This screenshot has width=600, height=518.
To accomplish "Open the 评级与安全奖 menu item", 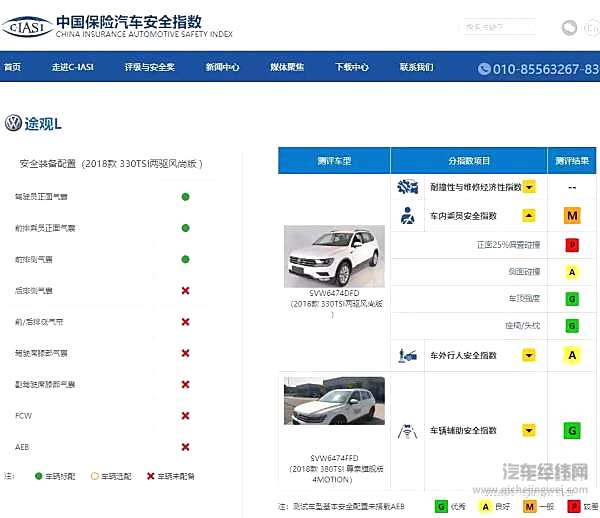I will [150, 67].
